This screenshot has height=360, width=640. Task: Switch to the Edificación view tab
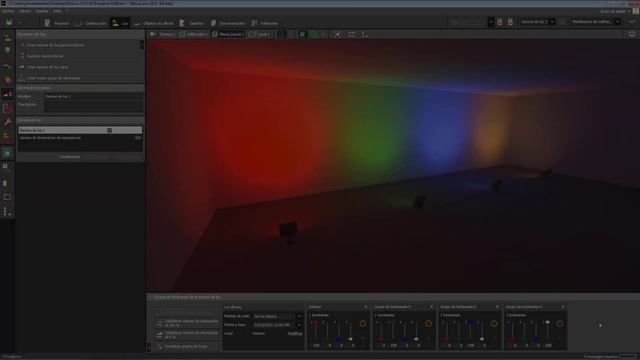point(193,35)
